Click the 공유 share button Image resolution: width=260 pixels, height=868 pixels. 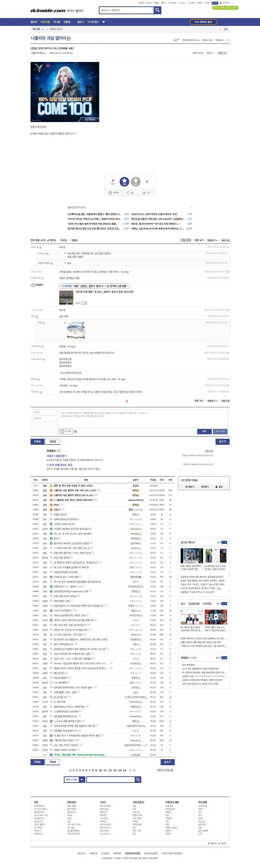point(130,193)
